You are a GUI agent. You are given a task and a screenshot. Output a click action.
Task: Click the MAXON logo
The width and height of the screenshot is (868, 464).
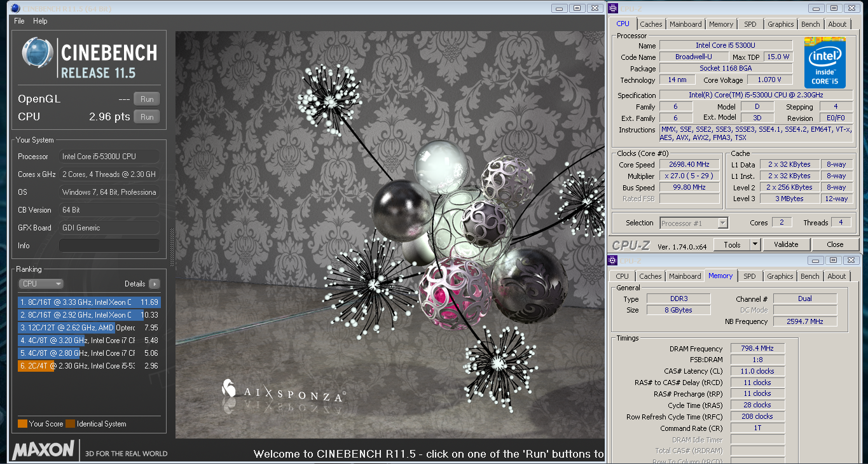pyautogui.click(x=43, y=450)
